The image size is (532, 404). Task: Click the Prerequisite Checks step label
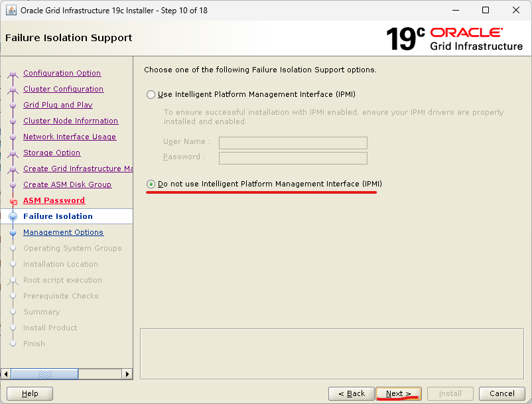61,296
